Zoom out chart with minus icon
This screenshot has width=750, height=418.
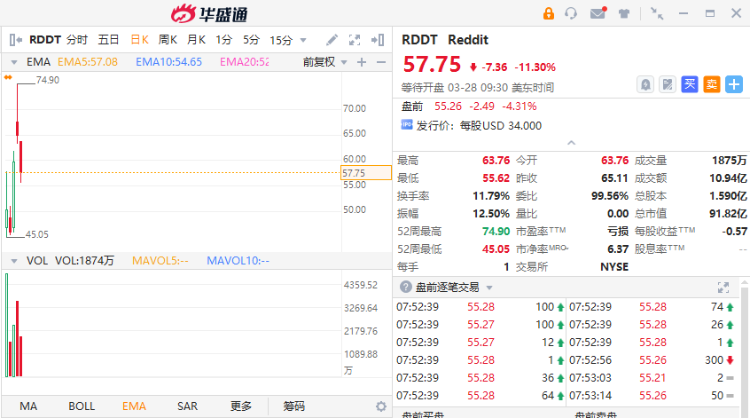(x=381, y=62)
